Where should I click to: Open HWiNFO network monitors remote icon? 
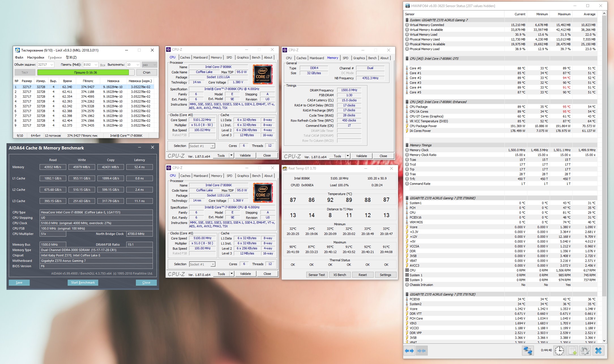tap(528, 351)
